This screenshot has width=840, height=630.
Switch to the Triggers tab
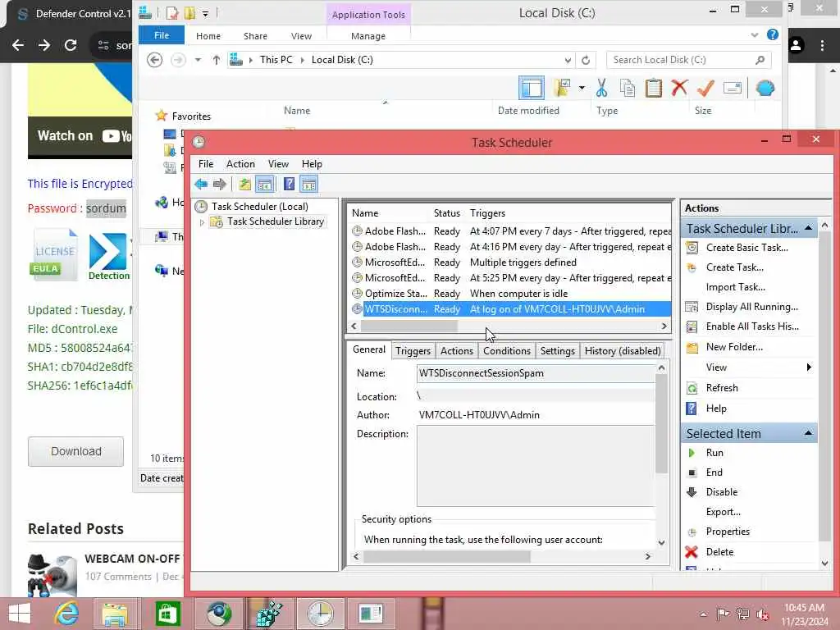(x=413, y=351)
